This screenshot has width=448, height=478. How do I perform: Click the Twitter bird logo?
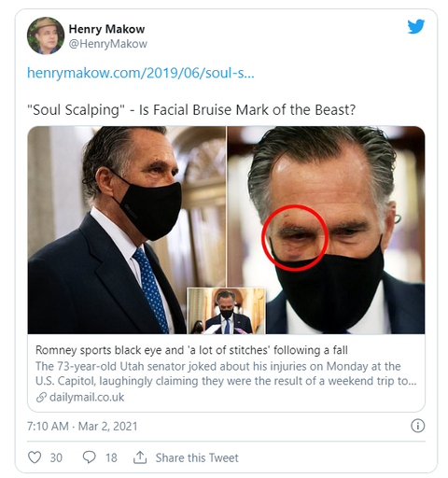tap(416, 26)
